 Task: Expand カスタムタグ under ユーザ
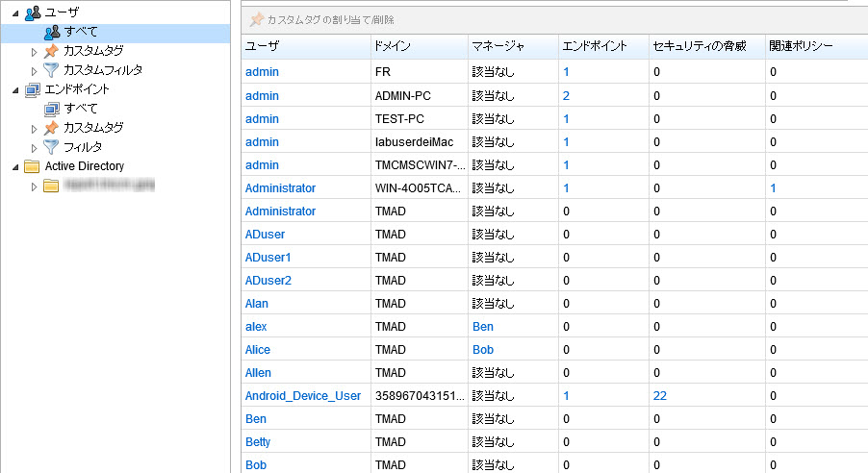click(x=35, y=51)
